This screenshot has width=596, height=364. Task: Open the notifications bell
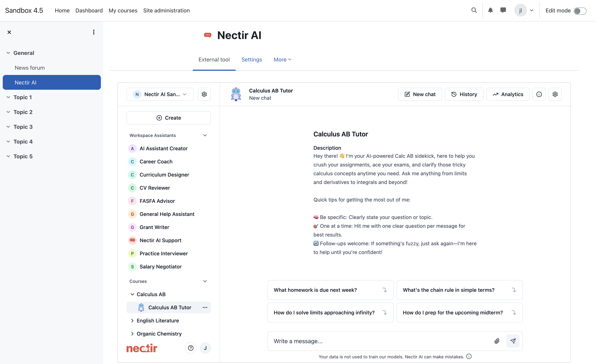(490, 10)
